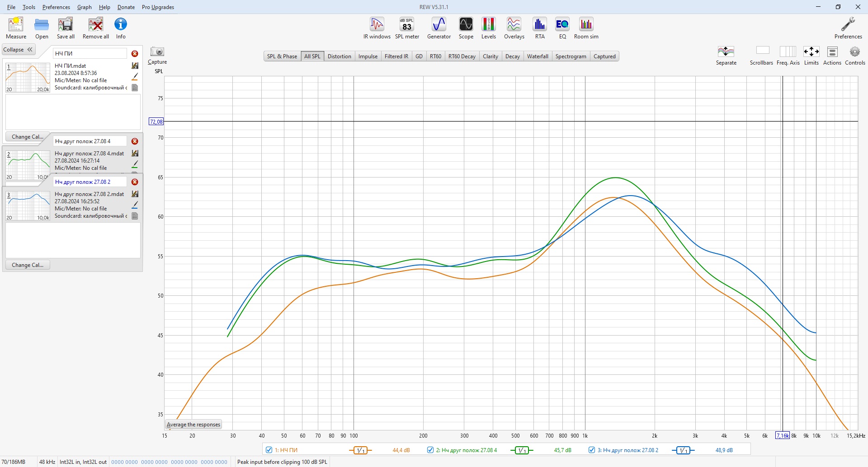Viewport: 868px width, 467px height.
Task: Open the signal Generator
Action: coord(439,28)
